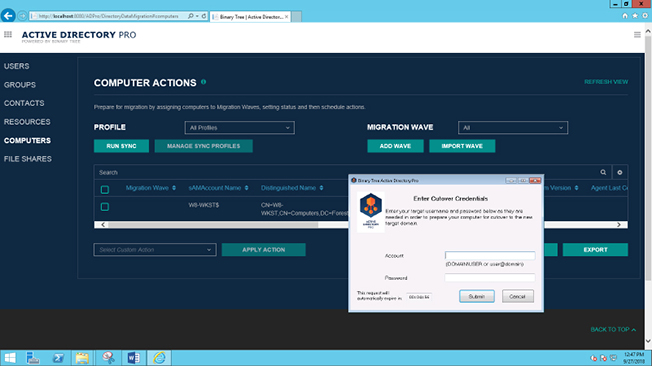652x366 pixels.
Task: Click the Run Sync button
Action: 121,146
